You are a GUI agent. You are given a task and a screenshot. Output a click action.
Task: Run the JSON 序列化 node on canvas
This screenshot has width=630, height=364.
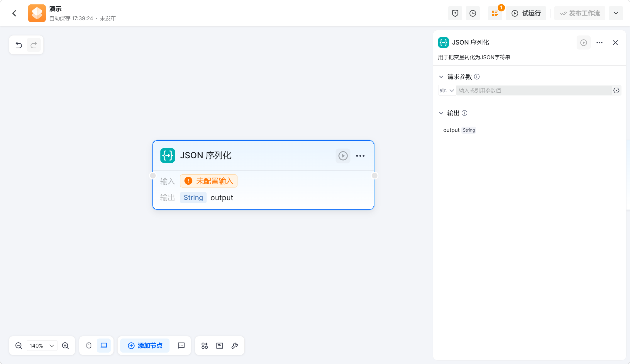point(343,156)
